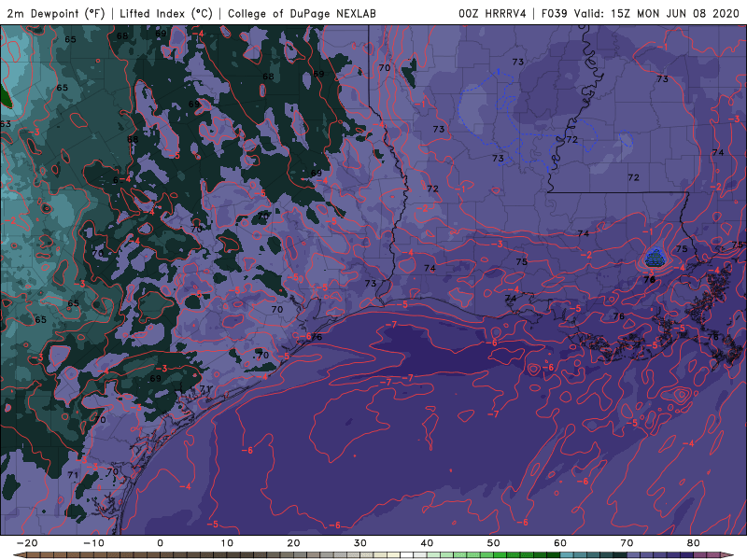Click the bold "76" label below the blue marker
The width and height of the screenshot is (747, 560).
(x=649, y=279)
